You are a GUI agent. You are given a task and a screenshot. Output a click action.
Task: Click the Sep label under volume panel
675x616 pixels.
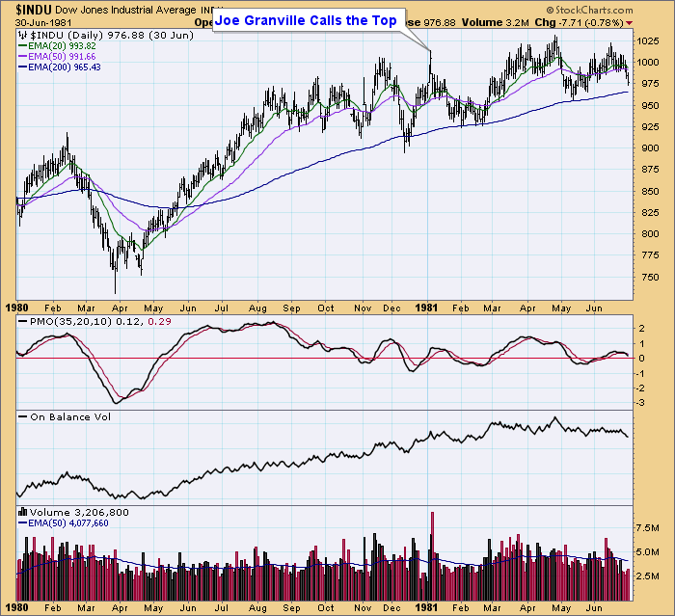coord(291,608)
